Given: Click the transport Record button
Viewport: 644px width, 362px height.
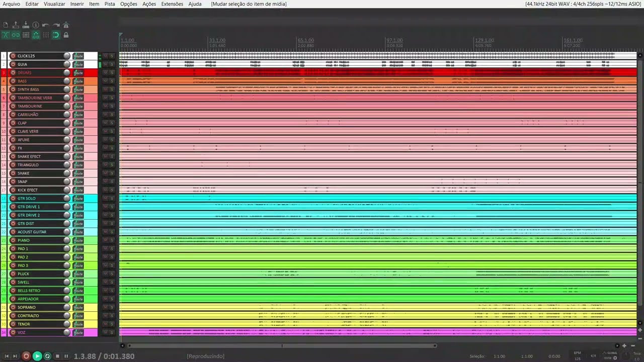Looking at the screenshot, I should click(x=26, y=356).
